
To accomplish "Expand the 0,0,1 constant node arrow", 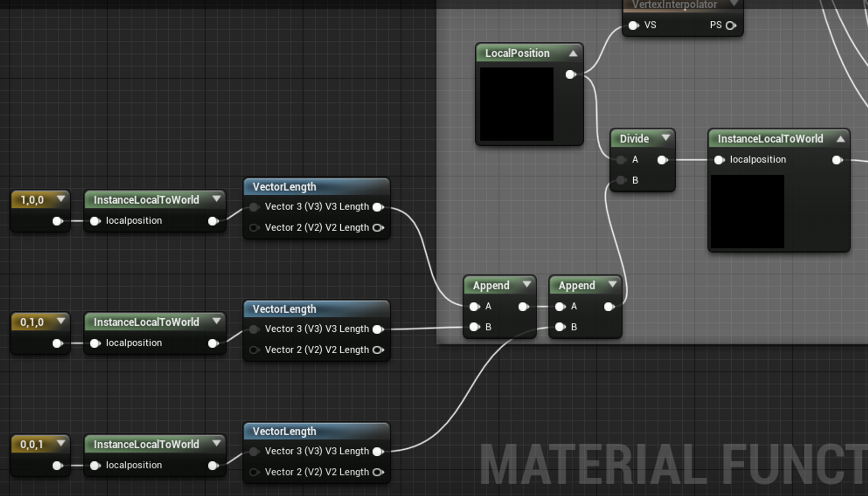I will (x=61, y=444).
